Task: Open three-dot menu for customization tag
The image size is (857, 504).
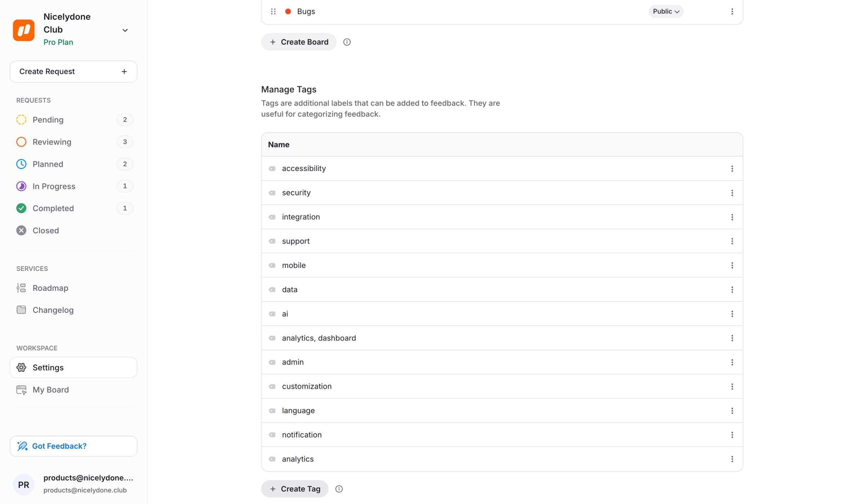Action: pos(732,387)
